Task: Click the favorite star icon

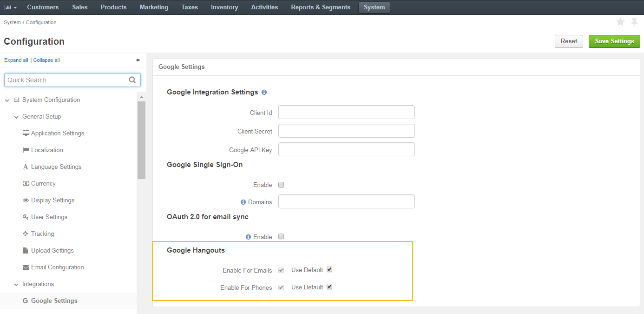Action: (x=620, y=22)
